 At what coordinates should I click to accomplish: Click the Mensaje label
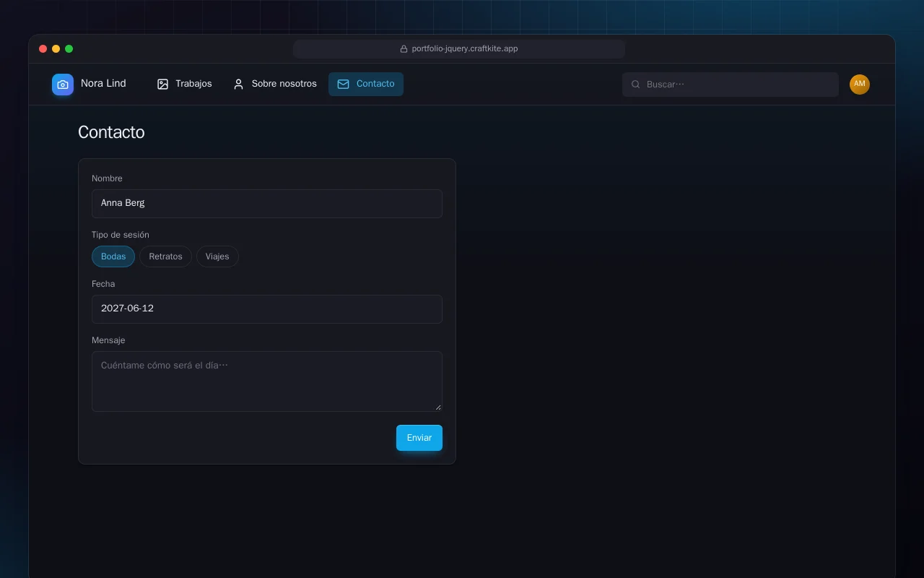(108, 340)
